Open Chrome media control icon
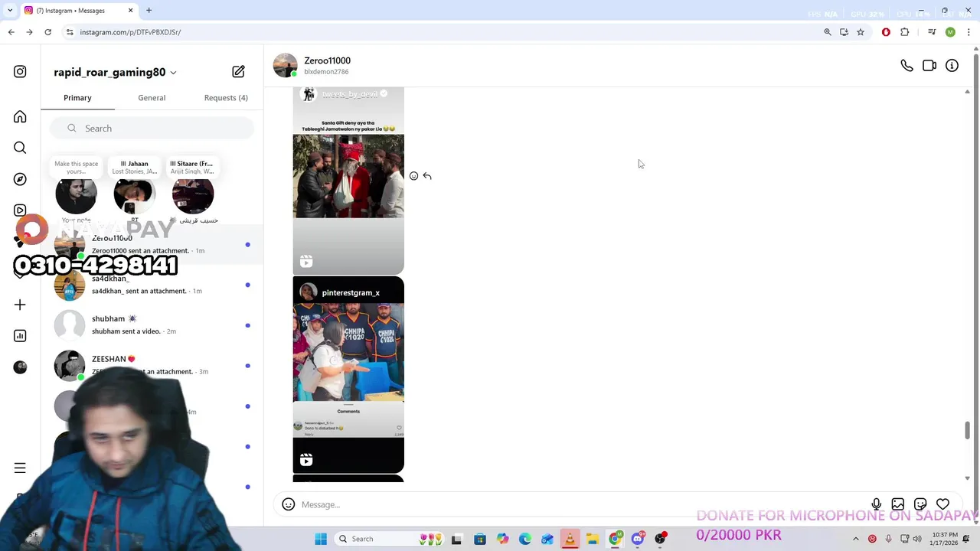The height and width of the screenshot is (551, 980). (932, 32)
